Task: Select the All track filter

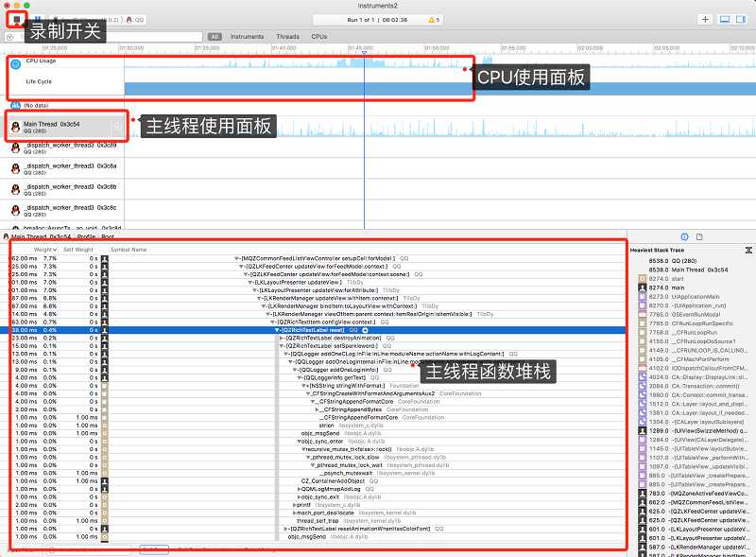Action: click(215, 37)
